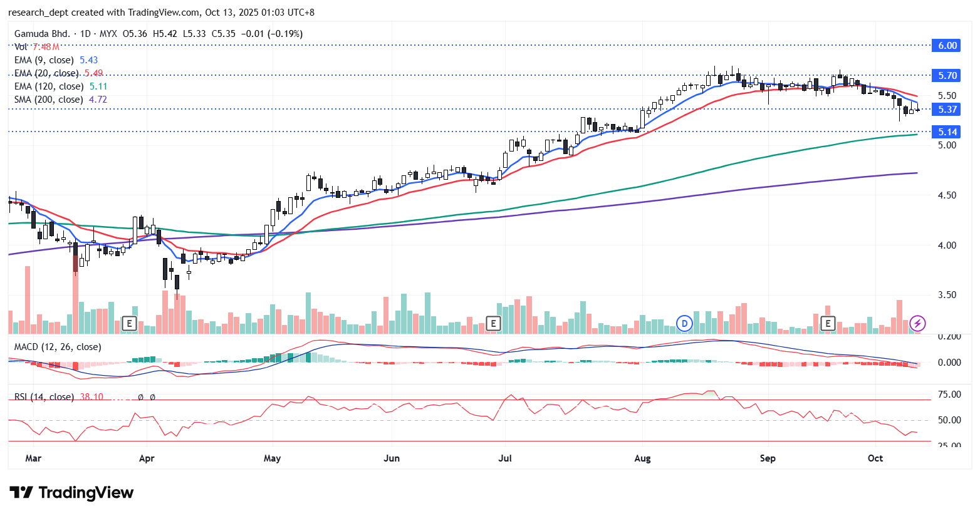Click the second ø symbol beside RSI value
This screenshot has width=980, height=516.
click(152, 397)
